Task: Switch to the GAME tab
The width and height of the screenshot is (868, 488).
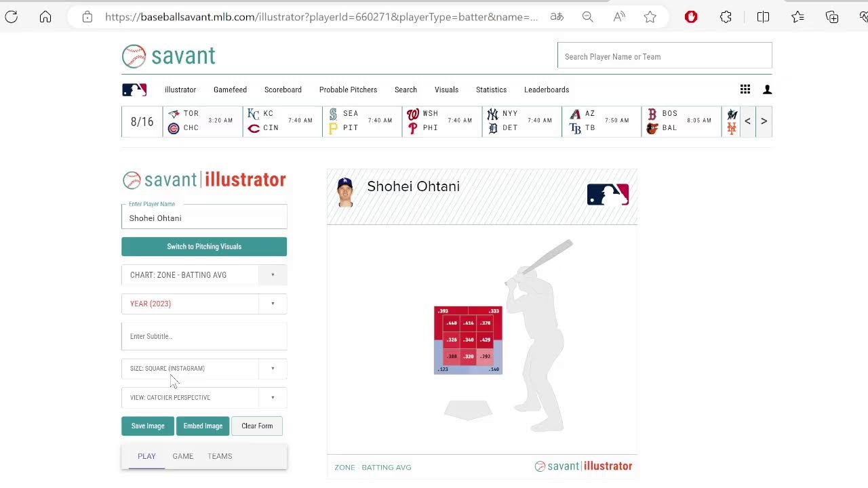Action: [183, 456]
